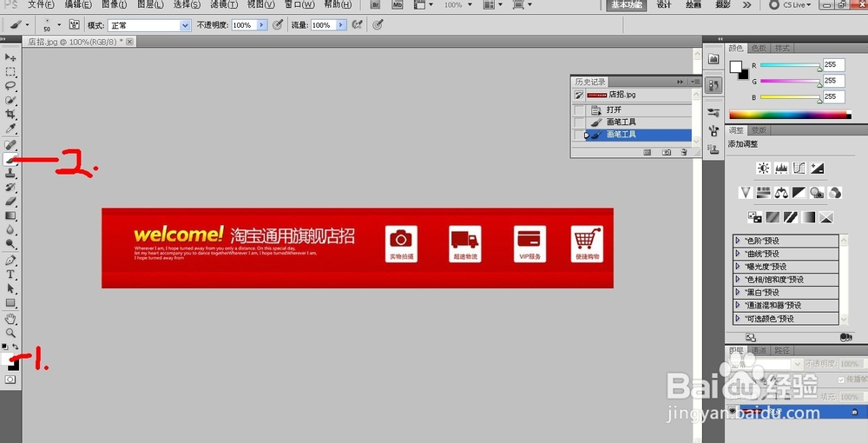Create new snapshot in history panel
Image resolution: width=868 pixels, height=443 pixels.
pyautogui.click(x=667, y=152)
